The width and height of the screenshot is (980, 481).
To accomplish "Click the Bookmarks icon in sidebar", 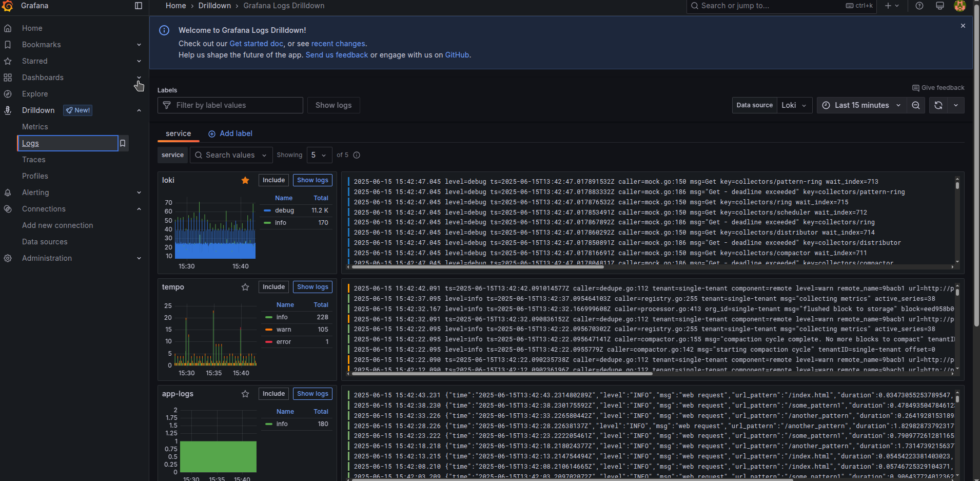I will [x=8, y=45].
